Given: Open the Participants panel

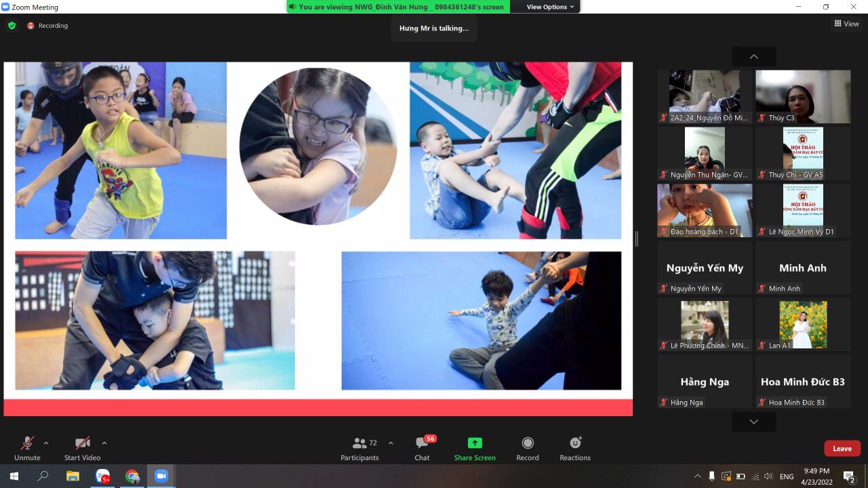Looking at the screenshot, I should coord(360,448).
